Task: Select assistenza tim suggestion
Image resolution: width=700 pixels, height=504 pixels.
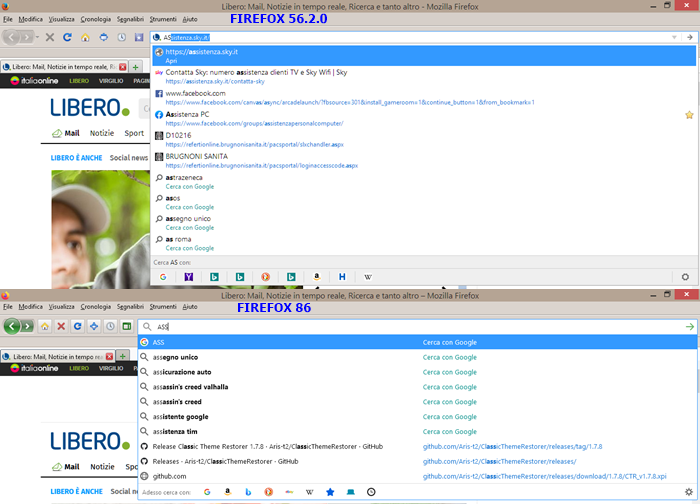Action: tap(417, 432)
